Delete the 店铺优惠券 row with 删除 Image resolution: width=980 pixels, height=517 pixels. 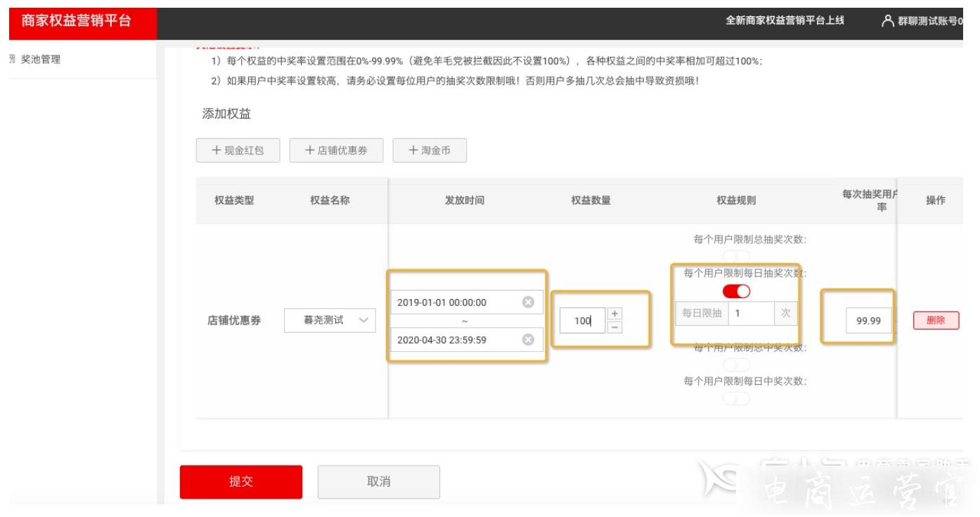[x=936, y=320]
